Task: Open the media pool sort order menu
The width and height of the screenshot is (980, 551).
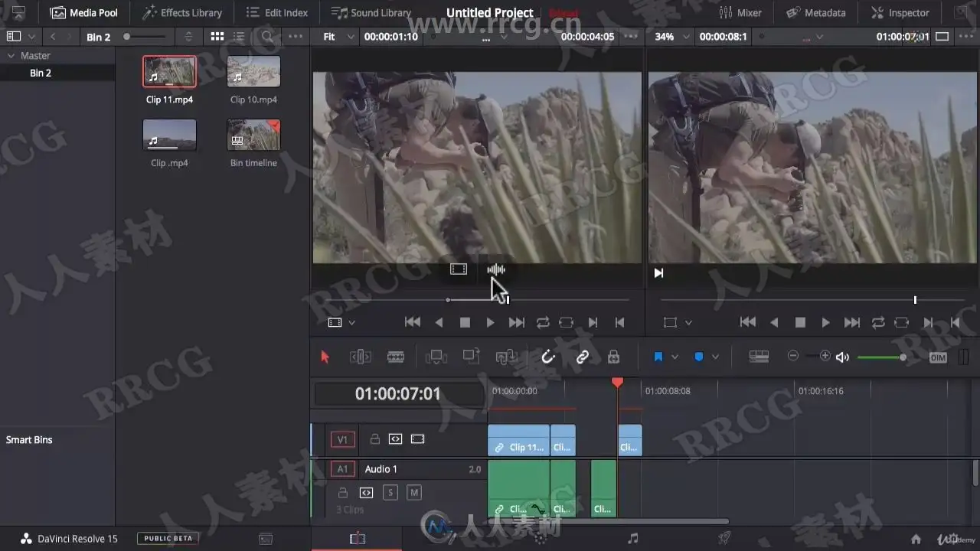Action: pos(189,37)
